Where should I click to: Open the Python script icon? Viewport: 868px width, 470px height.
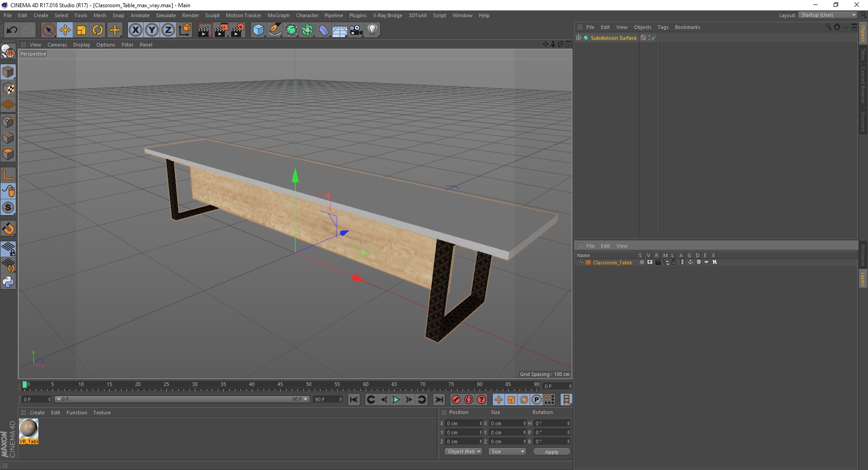(8, 282)
